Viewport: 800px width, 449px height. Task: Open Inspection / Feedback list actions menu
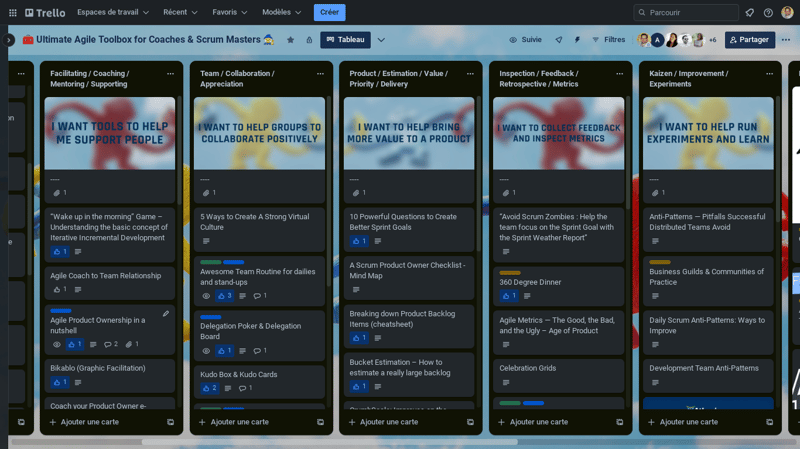coord(619,73)
